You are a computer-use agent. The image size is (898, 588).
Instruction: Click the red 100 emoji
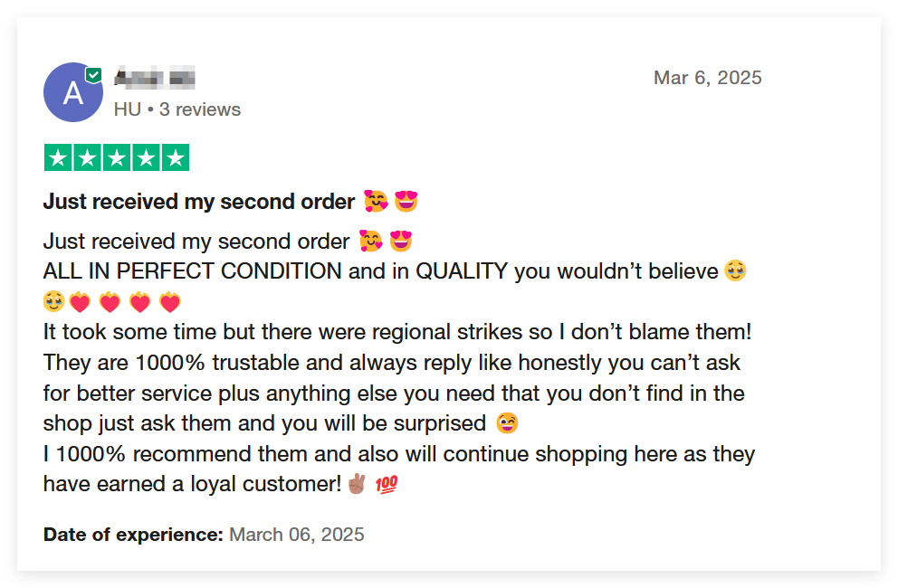387,484
